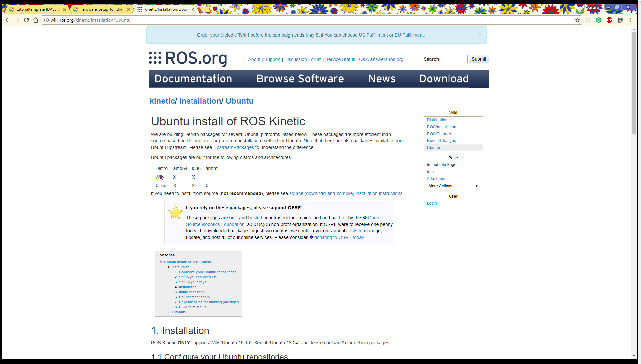
Task: Expand the More Actions dropdown
Action: point(453,186)
